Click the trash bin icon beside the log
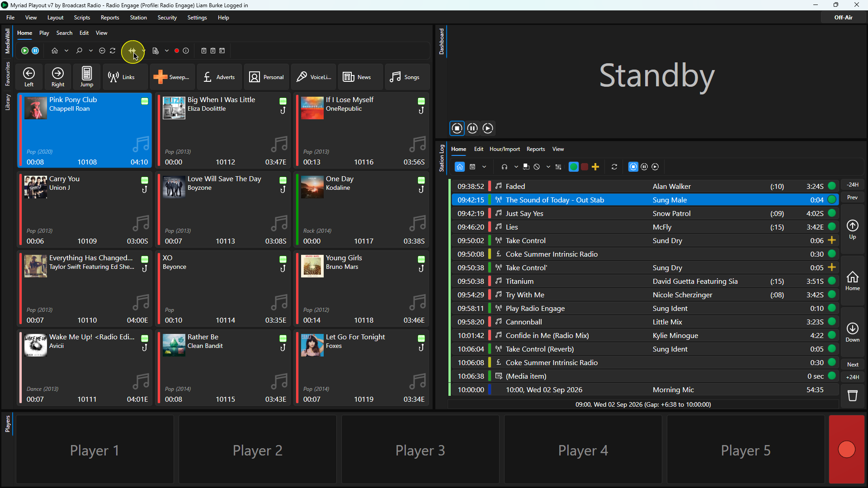 point(853,396)
